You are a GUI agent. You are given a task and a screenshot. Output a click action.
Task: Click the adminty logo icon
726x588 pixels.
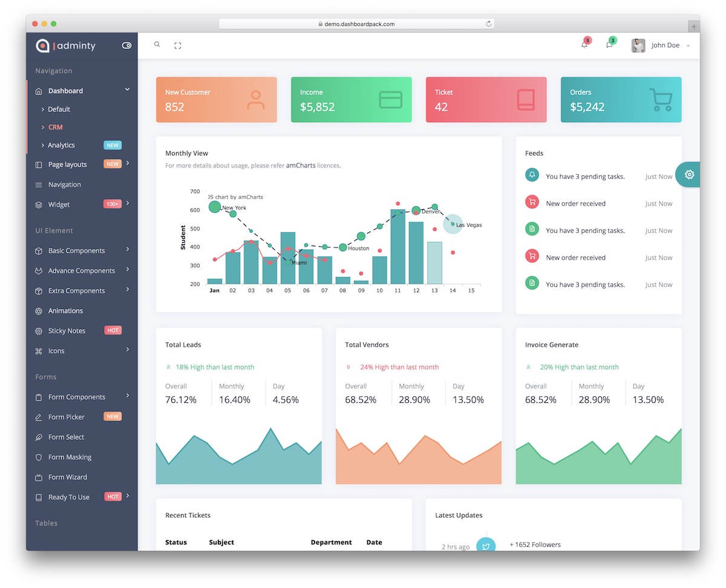[42, 45]
